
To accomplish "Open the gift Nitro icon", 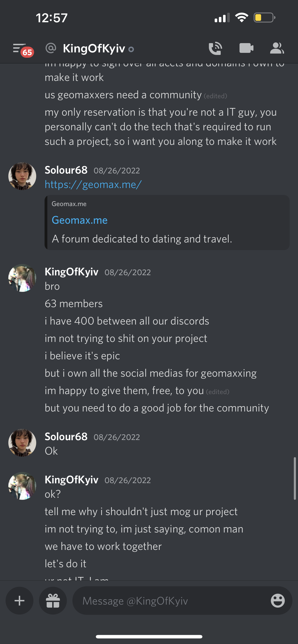I will [53, 600].
